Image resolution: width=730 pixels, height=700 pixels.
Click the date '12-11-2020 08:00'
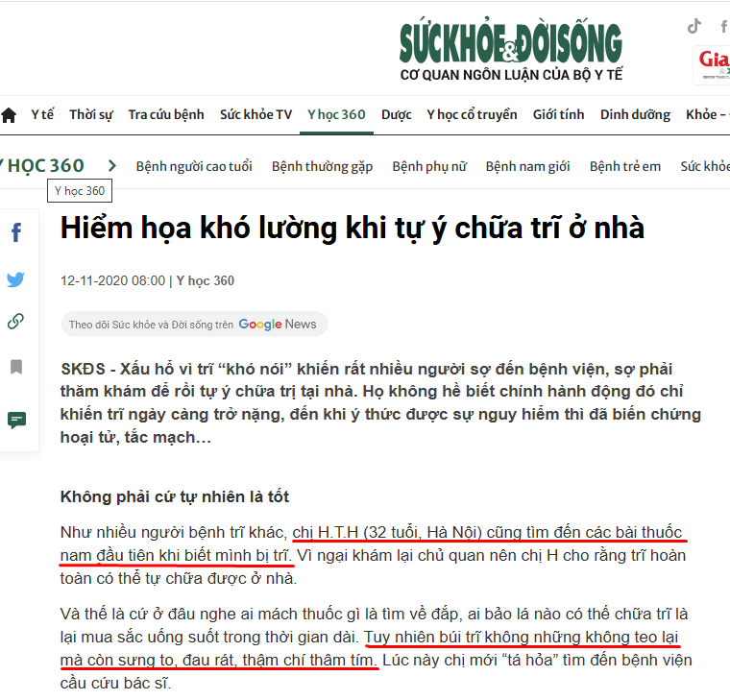pos(112,280)
